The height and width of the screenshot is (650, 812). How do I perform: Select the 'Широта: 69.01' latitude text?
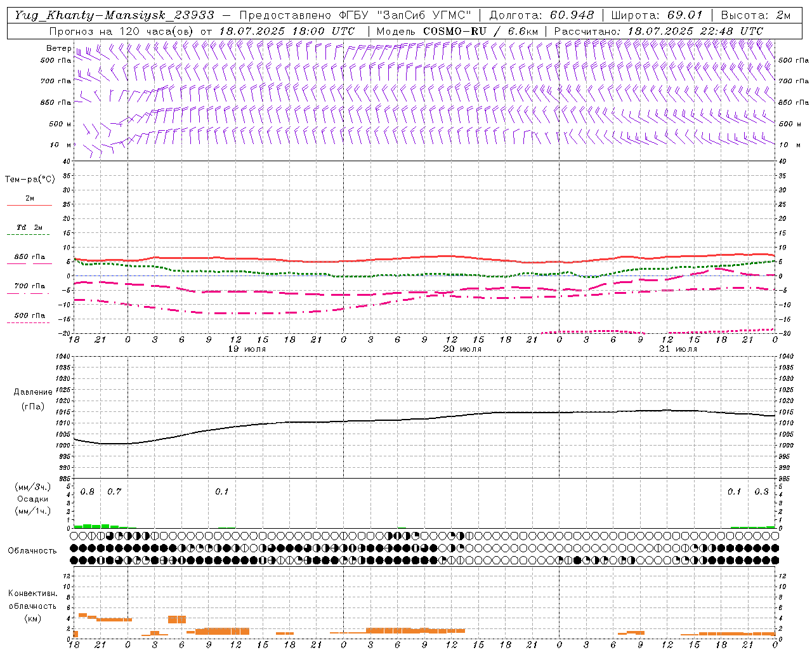[x=657, y=15]
